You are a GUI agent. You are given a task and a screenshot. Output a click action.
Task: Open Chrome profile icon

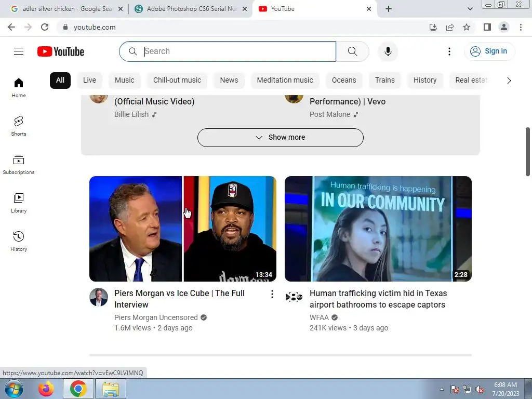504,27
